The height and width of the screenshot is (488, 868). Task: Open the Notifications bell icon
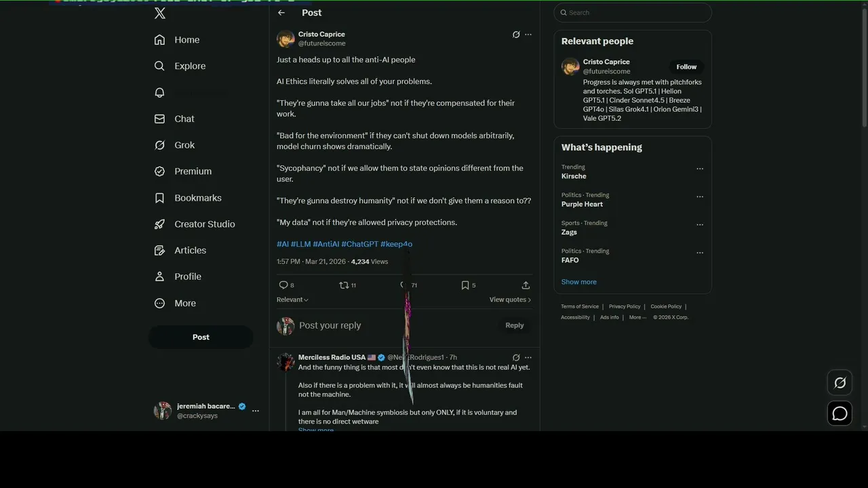pos(159,92)
